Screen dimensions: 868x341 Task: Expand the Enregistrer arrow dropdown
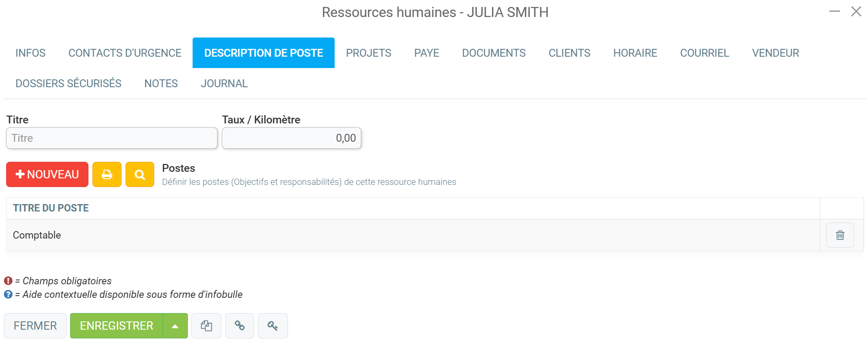(x=175, y=326)
